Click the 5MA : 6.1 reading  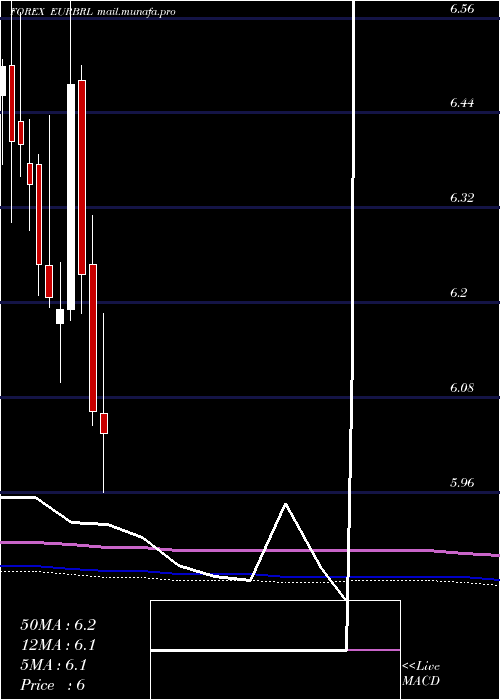pyautogui.click(x=54, y=665)
